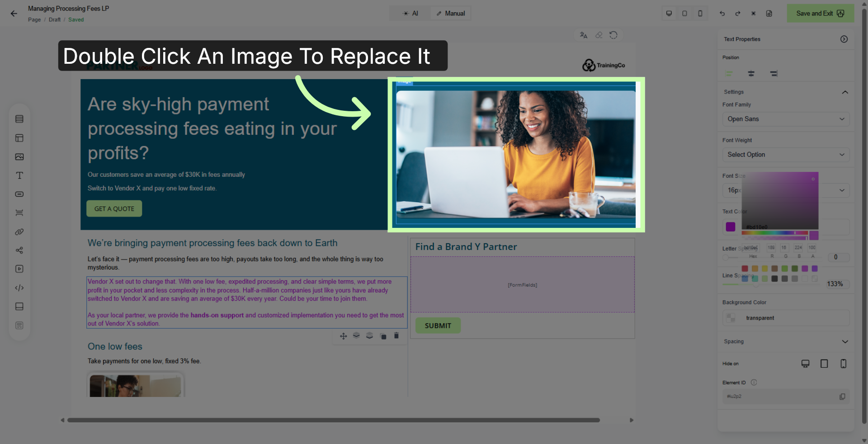Click the move layer down icon

356,335
